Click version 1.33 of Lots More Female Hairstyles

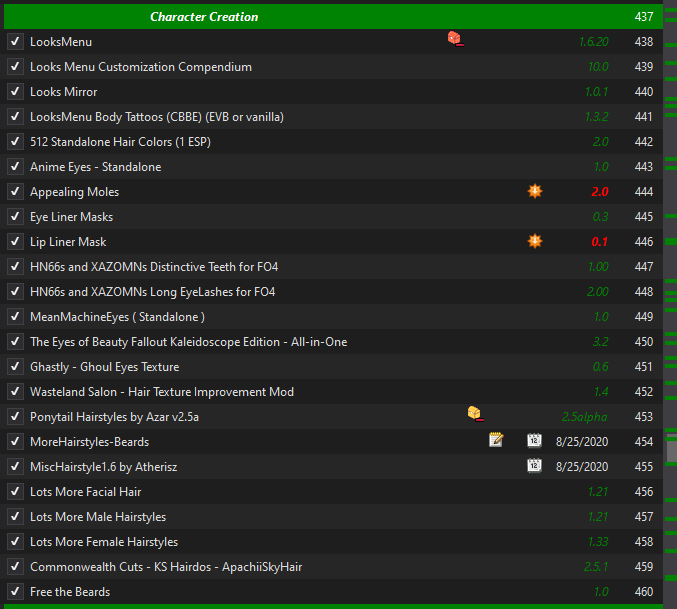[x=598, y=542]
